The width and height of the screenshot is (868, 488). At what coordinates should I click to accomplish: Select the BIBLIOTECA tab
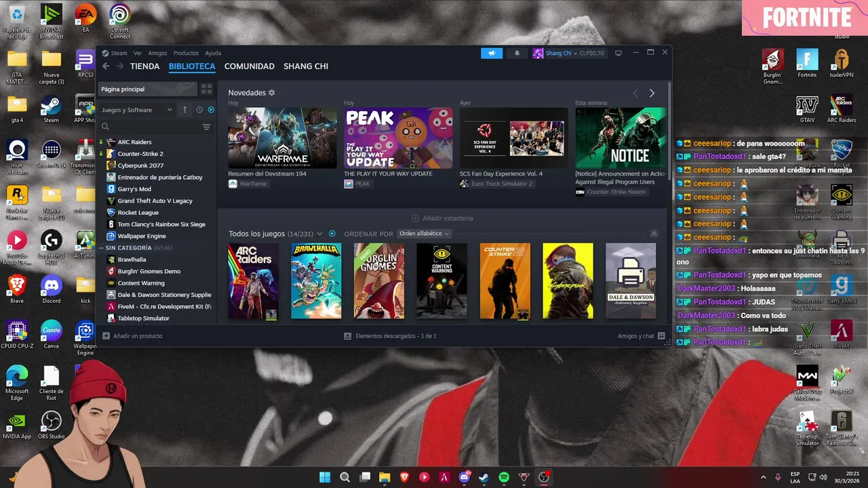pyautogui.click(x=192, y=66)
